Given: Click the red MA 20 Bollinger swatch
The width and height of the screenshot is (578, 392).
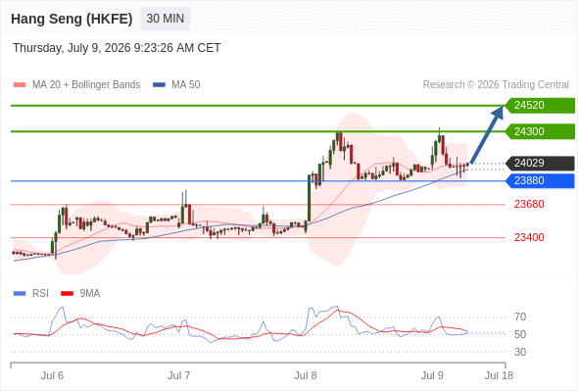Looking at the screenshot, I should coord(20,85).
